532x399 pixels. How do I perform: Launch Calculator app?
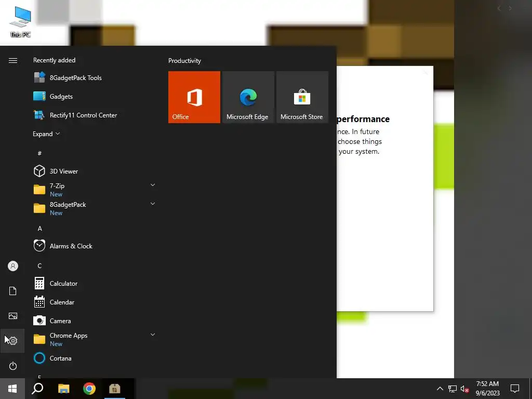pyautogui.click(x=94, y=283)
